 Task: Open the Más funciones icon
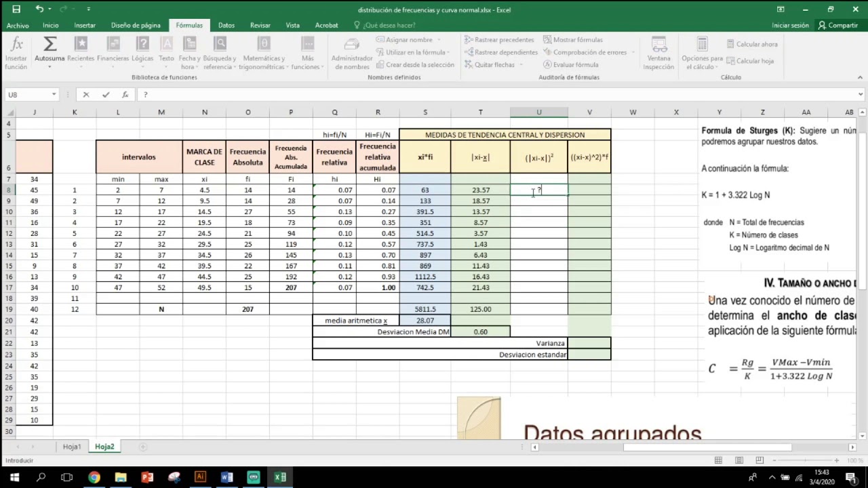[308, 45]
